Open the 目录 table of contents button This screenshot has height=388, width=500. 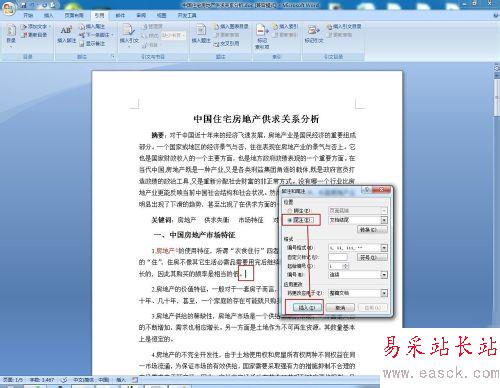pos(11,35)
